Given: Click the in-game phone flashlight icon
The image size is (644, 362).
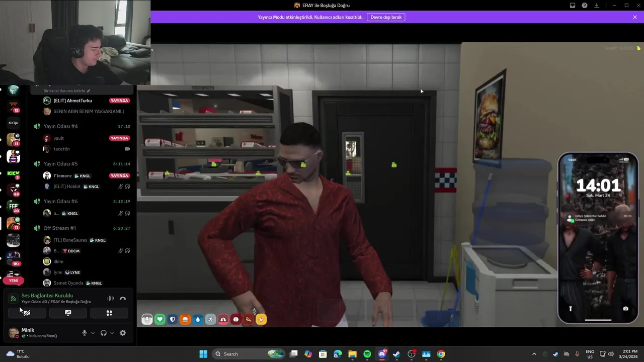Looking at the screenshot, I should click(x=571, y=309).
